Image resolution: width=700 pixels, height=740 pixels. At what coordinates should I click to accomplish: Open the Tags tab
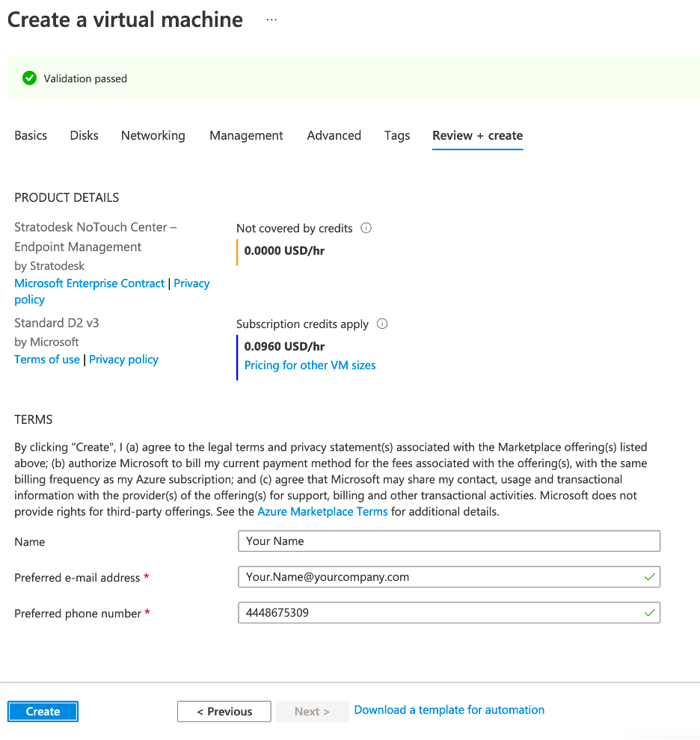tap(397, 135)
